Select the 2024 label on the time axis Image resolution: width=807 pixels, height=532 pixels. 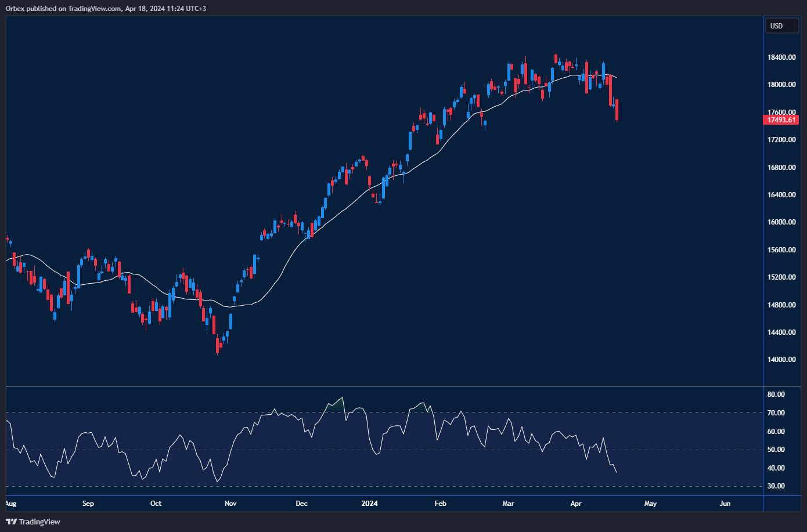click(x=369, y=504)
